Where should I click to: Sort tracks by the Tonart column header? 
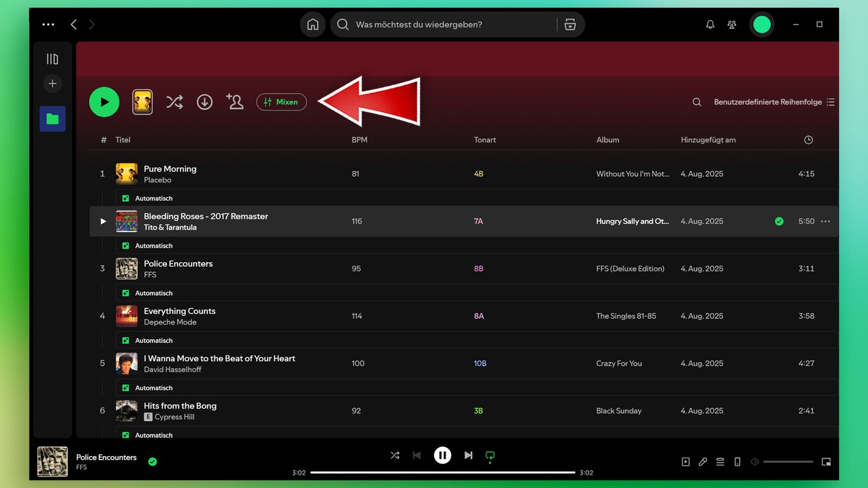[x=485, y=140]
